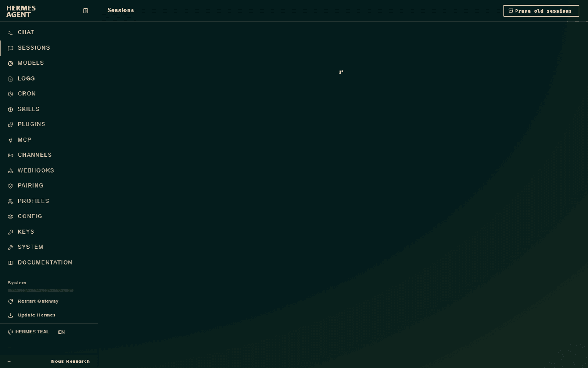Go to the Models section
The height and width of the screenshot is (368, 588).
click(x=49, y=63)
